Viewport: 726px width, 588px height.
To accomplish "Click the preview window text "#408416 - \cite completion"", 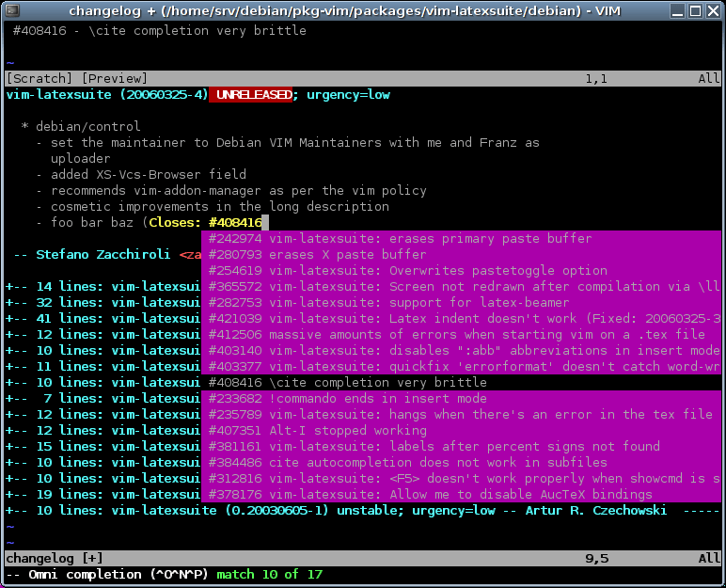I will [159, 31].
